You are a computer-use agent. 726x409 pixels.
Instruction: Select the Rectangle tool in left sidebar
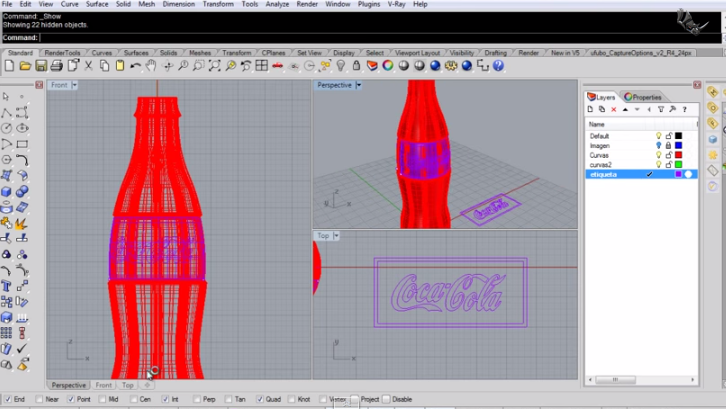pos(22,144)
